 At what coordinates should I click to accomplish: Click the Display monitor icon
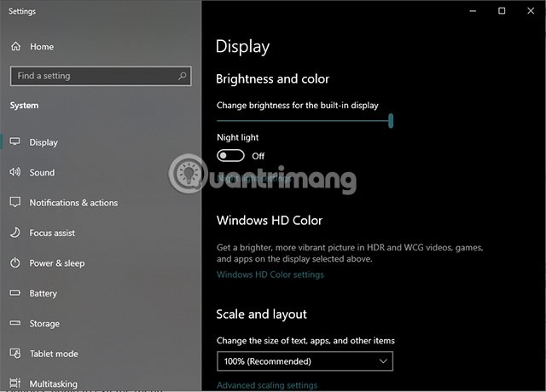click(15, 142)
